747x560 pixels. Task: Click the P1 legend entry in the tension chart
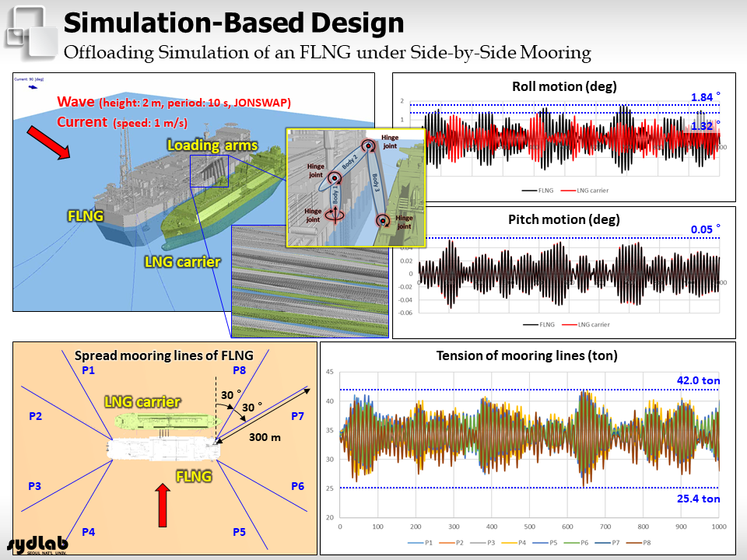click(x=421, y=543)
